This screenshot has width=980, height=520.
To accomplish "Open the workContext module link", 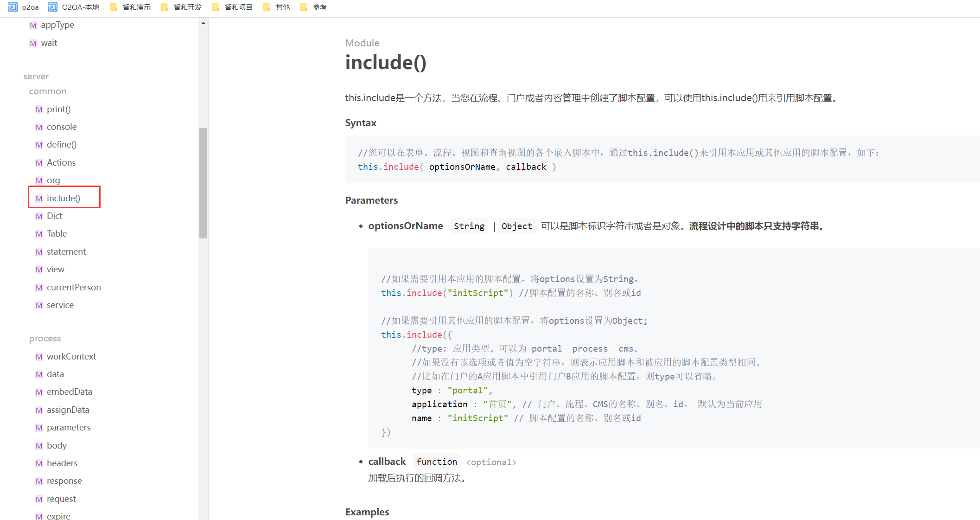I will (71, 356).
